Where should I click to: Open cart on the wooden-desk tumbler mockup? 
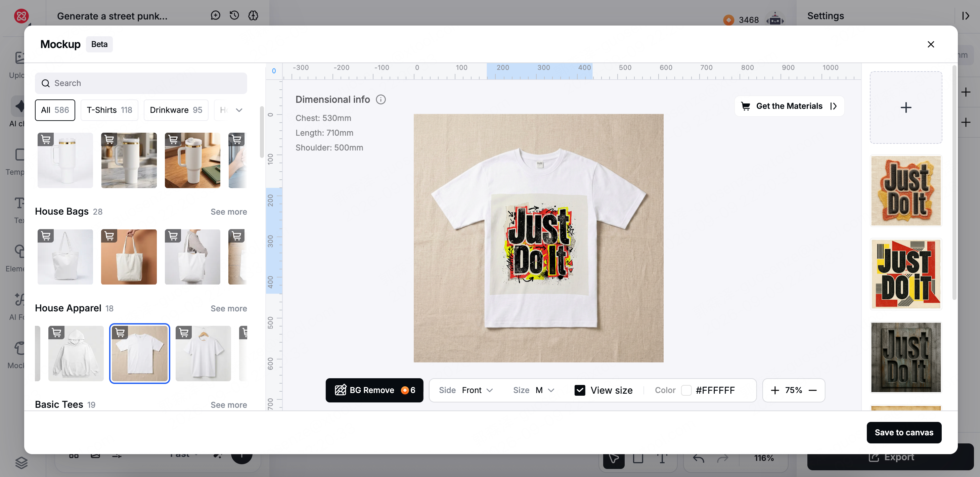173,140
